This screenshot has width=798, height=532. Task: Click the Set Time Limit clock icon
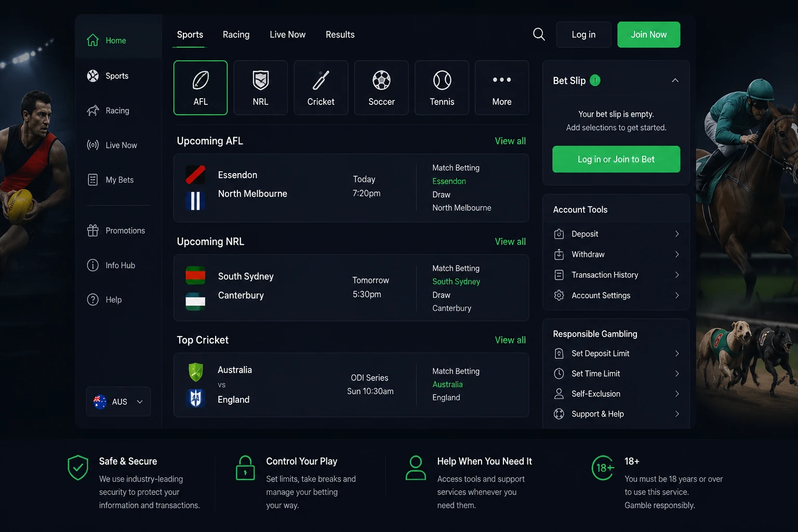559,374
